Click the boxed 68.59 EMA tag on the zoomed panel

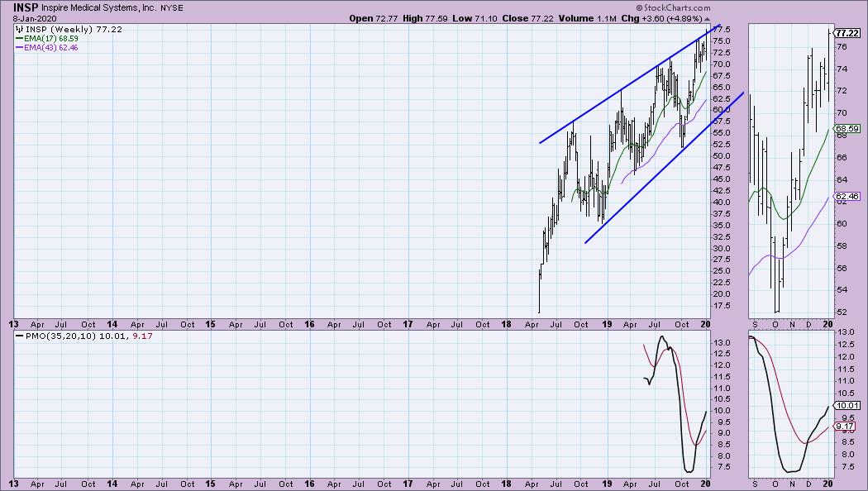(847, 128)
